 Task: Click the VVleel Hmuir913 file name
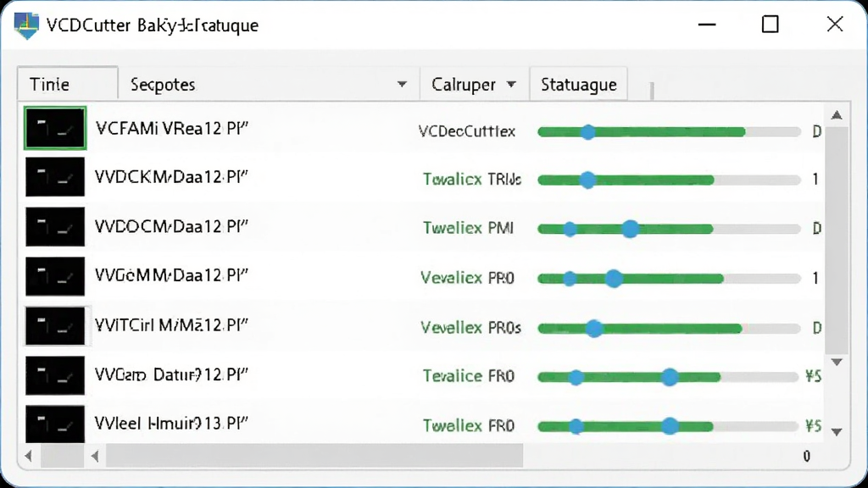171,424
